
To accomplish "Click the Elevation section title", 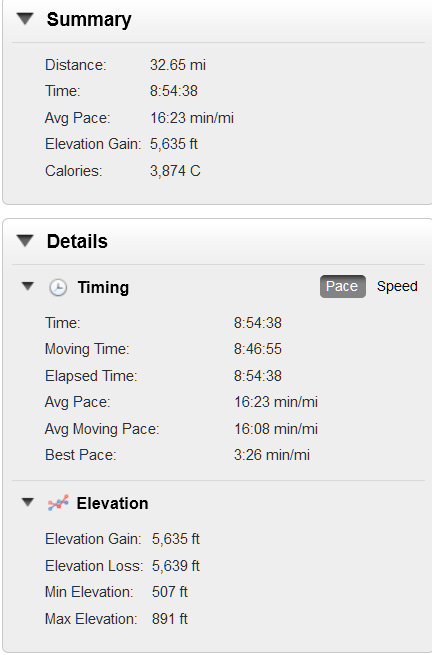I will pos(112,503).
